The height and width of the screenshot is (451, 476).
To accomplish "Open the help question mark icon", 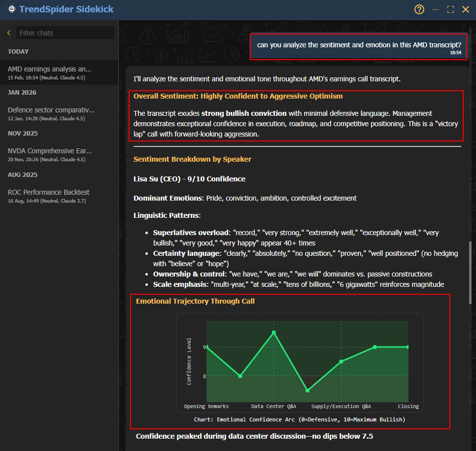I will click(x=419, y=9).
